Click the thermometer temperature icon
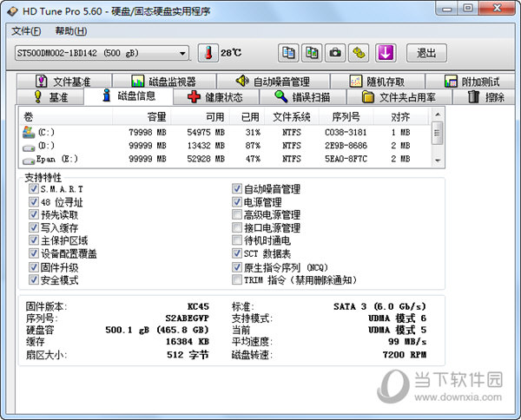 pyautogui.click(x=208, y=53)
